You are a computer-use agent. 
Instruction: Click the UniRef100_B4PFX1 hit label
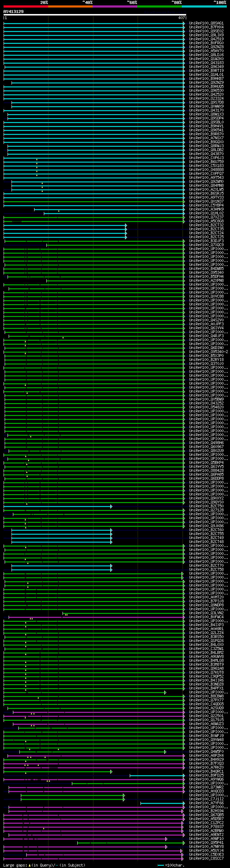(206, 688)
